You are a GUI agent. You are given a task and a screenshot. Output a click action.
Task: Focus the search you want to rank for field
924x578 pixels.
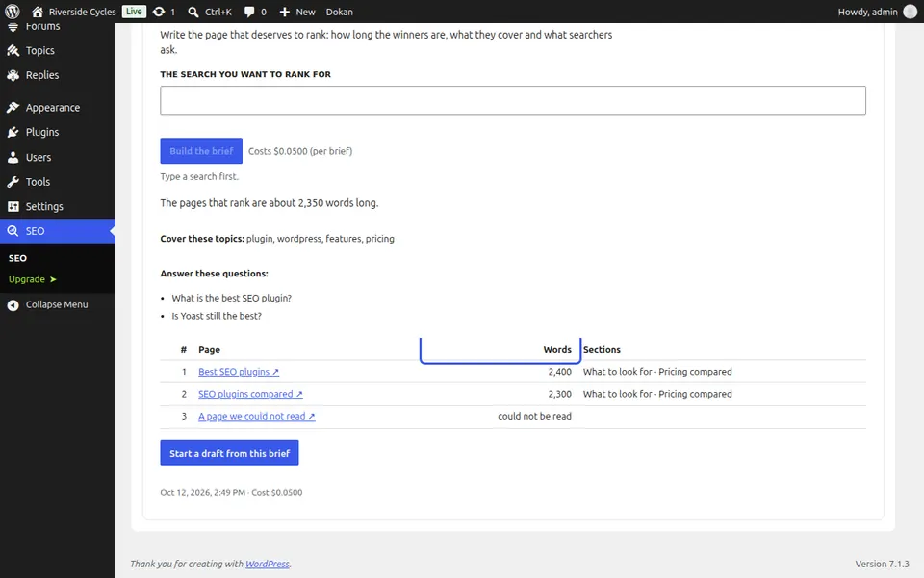[x=513, y=100]
